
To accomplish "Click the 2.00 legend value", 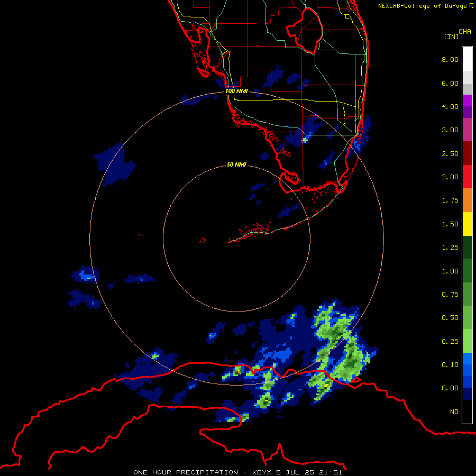I will tap(450, 177).
